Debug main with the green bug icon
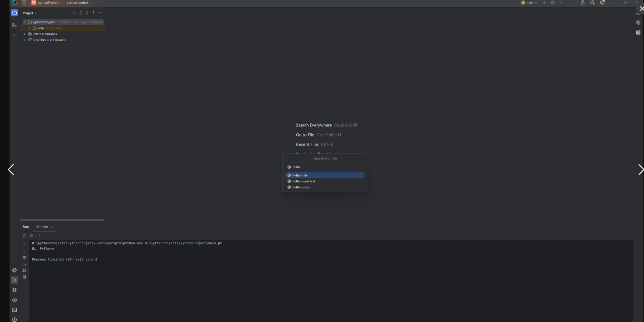The height and width of the screenshot is (322, 644). [553, 3]
